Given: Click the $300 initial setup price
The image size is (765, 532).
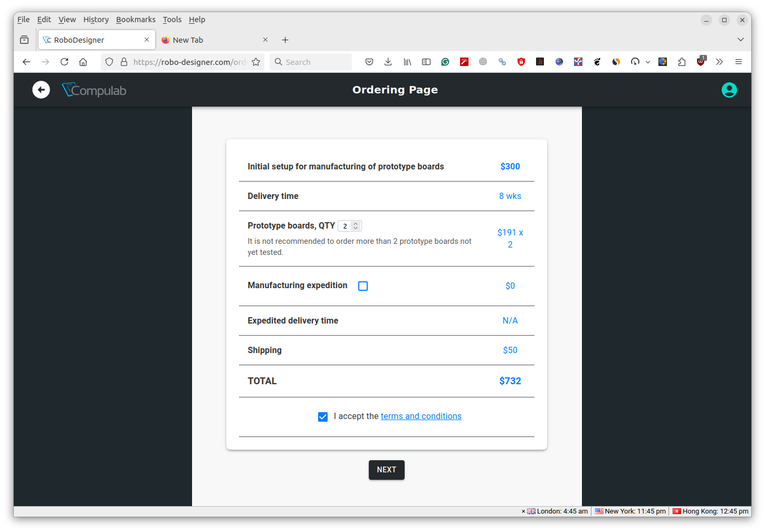Looking at the screenshot, I should pyautogui.click(x=510, y=167).
